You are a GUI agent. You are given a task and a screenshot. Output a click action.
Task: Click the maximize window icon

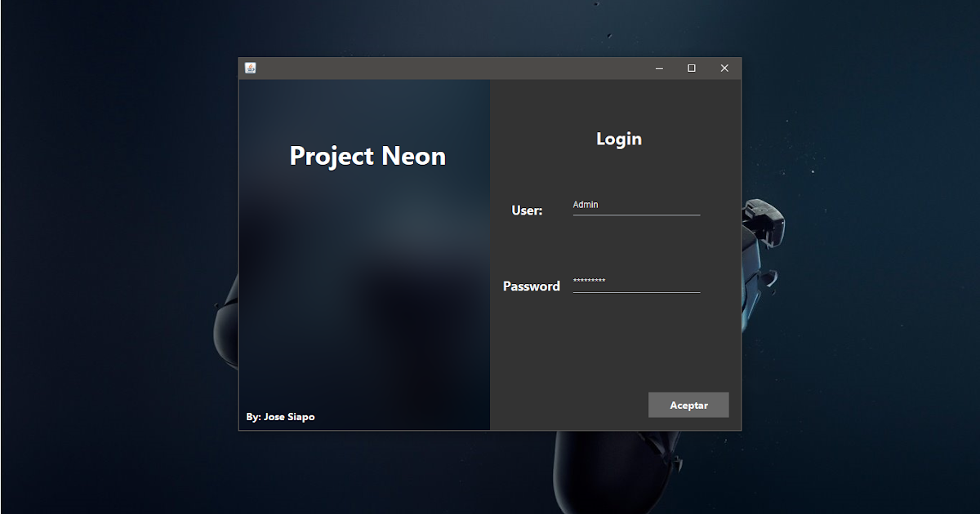tap(691, 69)
